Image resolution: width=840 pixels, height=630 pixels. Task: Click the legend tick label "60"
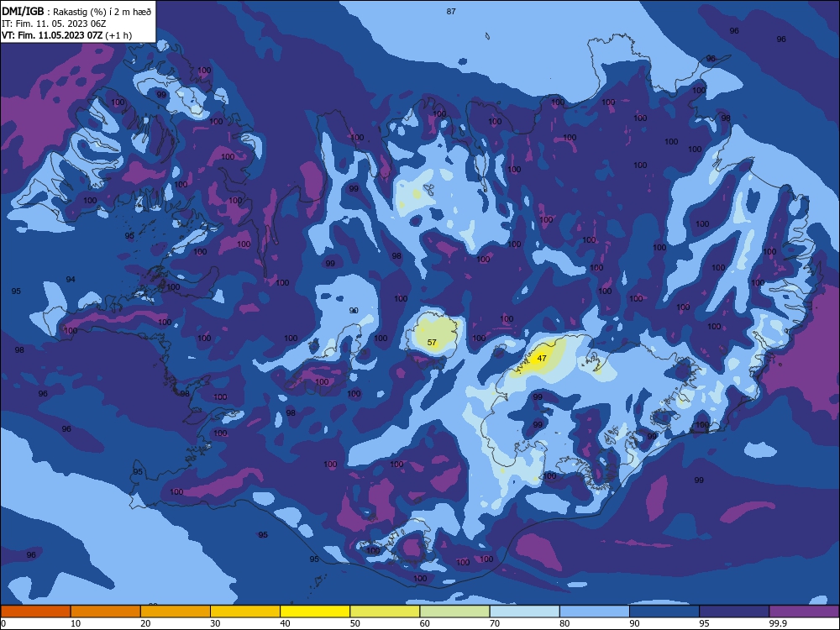425,623
